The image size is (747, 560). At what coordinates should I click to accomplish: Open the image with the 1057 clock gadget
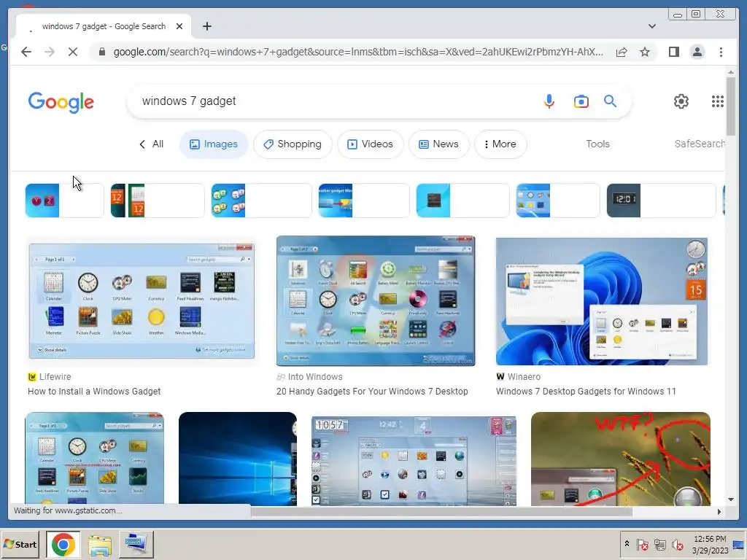(414, 461)
